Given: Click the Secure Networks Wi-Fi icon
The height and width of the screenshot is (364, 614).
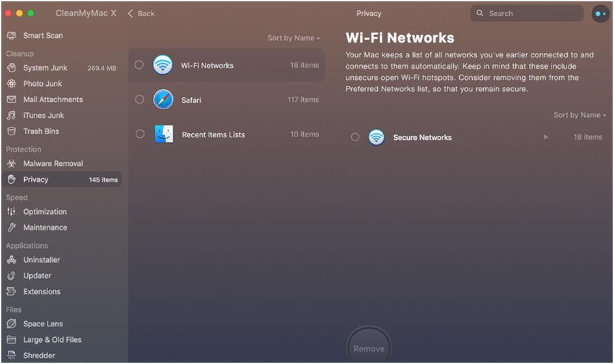Looking at the screenshot, I should 377,137.
